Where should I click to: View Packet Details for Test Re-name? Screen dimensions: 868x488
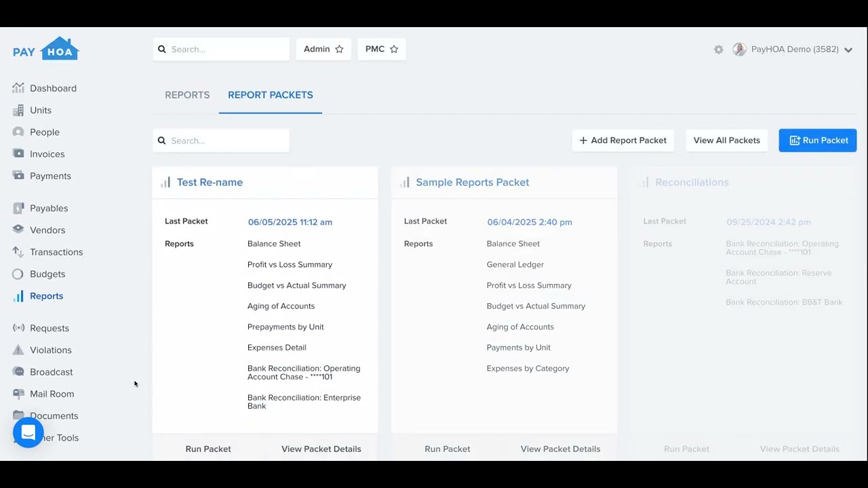coord(321,449)
